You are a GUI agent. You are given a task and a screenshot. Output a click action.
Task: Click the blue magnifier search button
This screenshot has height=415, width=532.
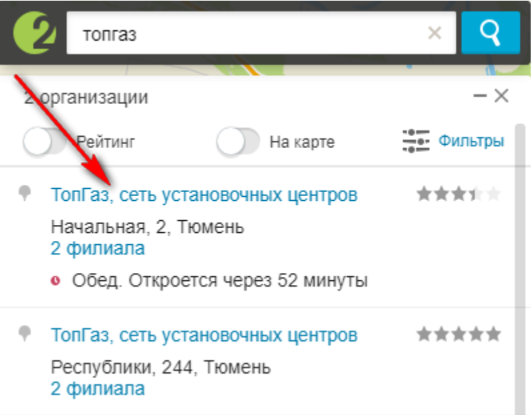click(490, 33)
